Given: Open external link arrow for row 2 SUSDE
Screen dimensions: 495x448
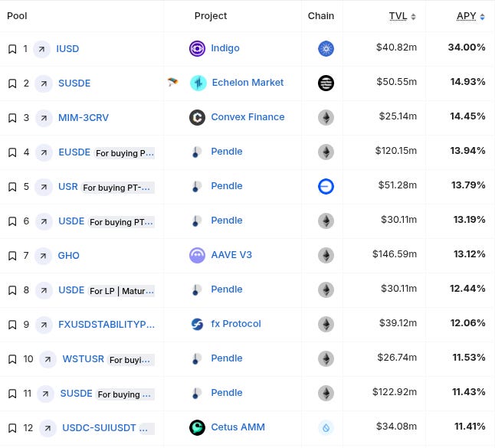Looking at the screenshot, I should 44,83.
